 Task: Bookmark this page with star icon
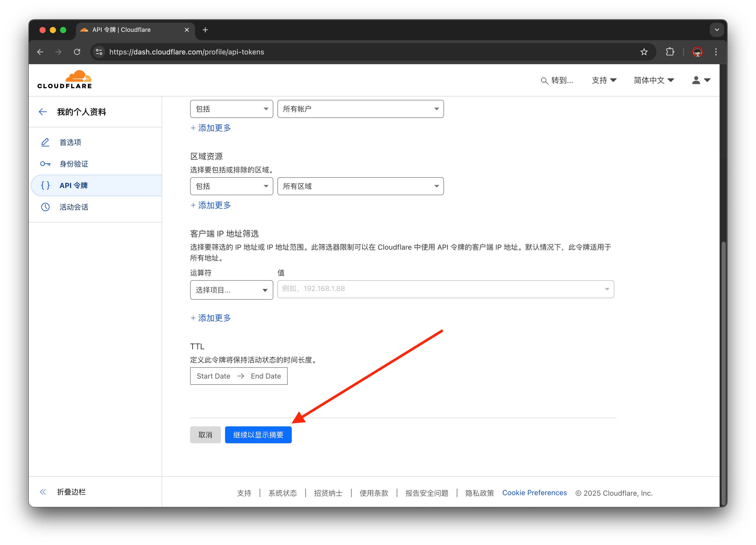(x=644, y=52)
